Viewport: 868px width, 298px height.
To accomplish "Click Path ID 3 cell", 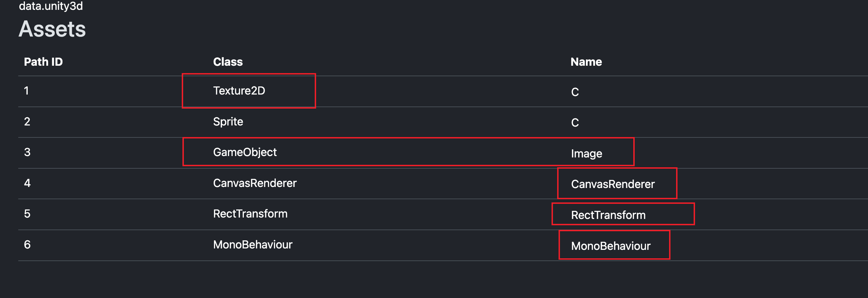I will tap(27, 153).
